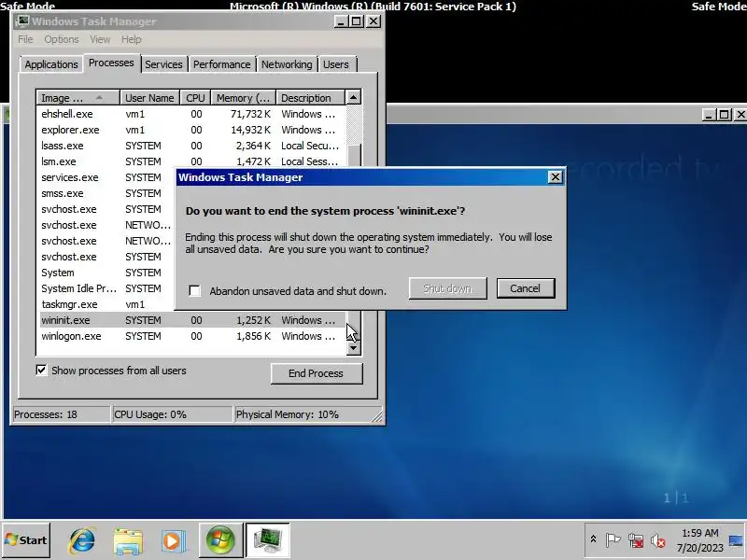Select the Task Manager taskbar button
This screenshot has height=560, width=747.
(267, 540)
